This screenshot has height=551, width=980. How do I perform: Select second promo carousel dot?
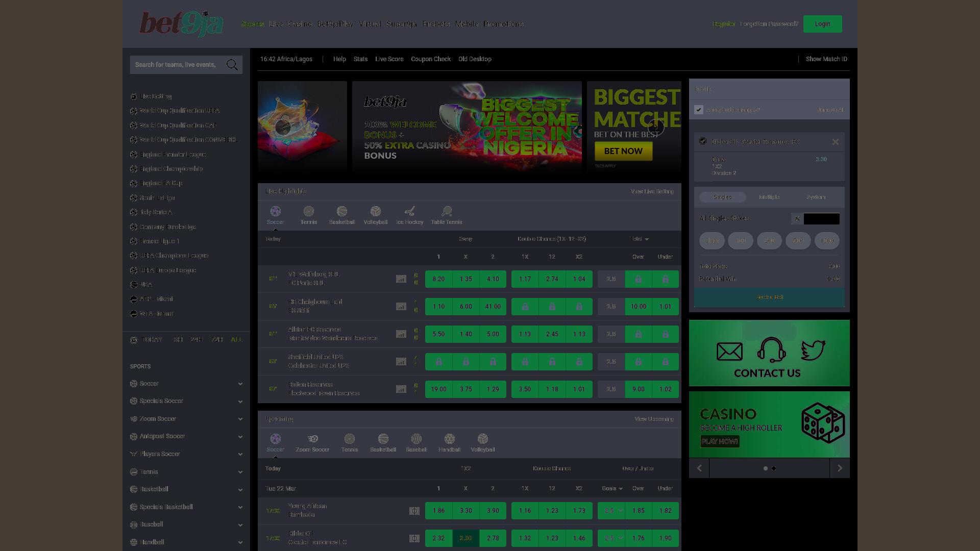coord(774,468)
